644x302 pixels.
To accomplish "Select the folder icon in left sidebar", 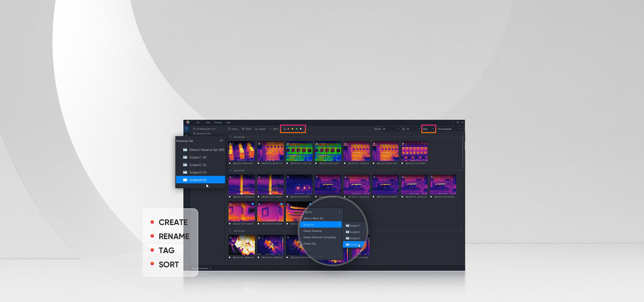I will pos(186,128).
